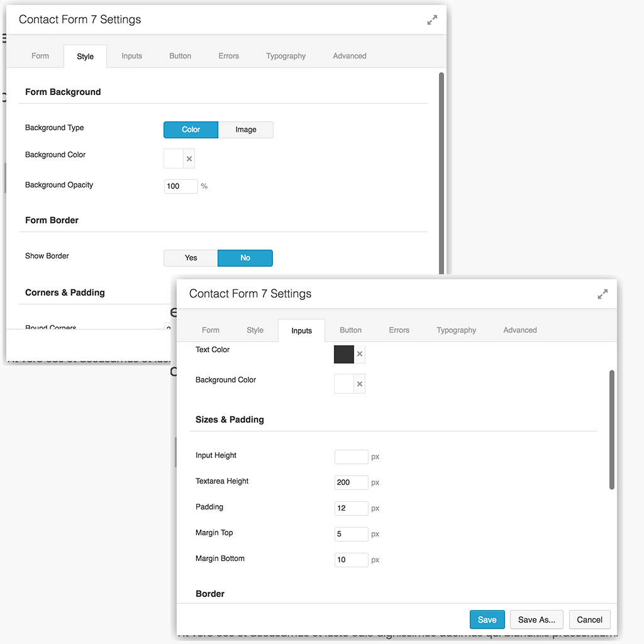Click the Inputs window vertical scrollbar
644x644 pixels.
611,430
